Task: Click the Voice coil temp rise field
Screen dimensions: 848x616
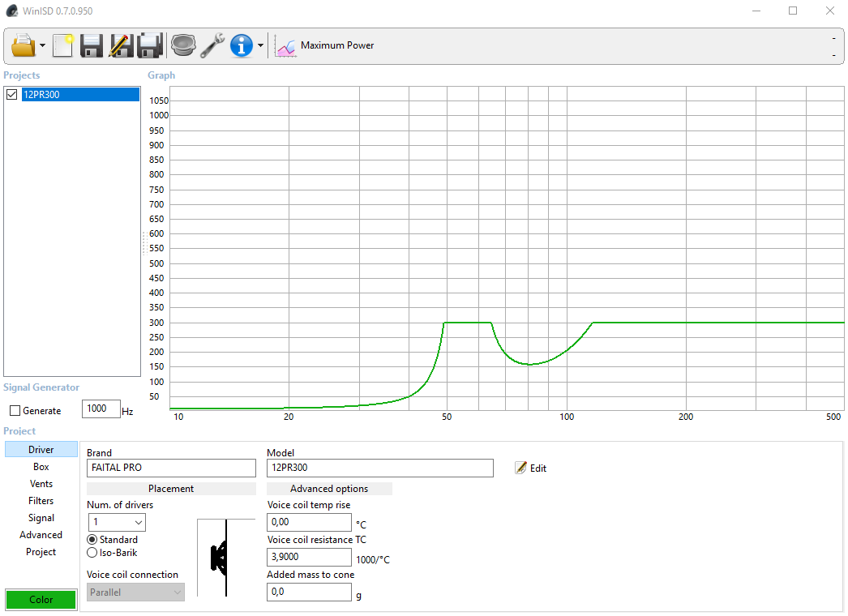Action: click(x=309, y=523)
